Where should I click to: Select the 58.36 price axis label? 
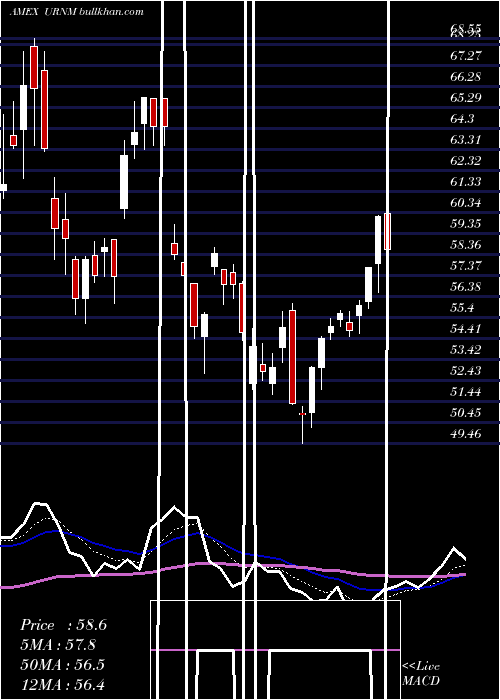(x=466, y=244)
